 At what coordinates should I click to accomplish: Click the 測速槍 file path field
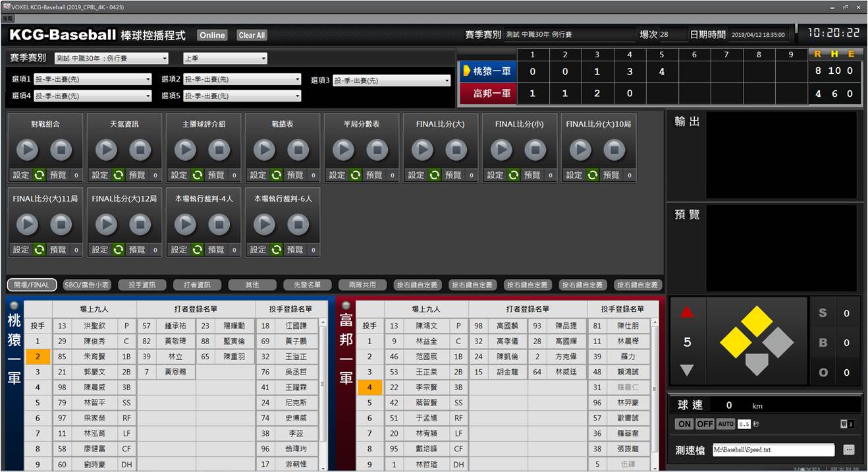(x=773, y=450)
